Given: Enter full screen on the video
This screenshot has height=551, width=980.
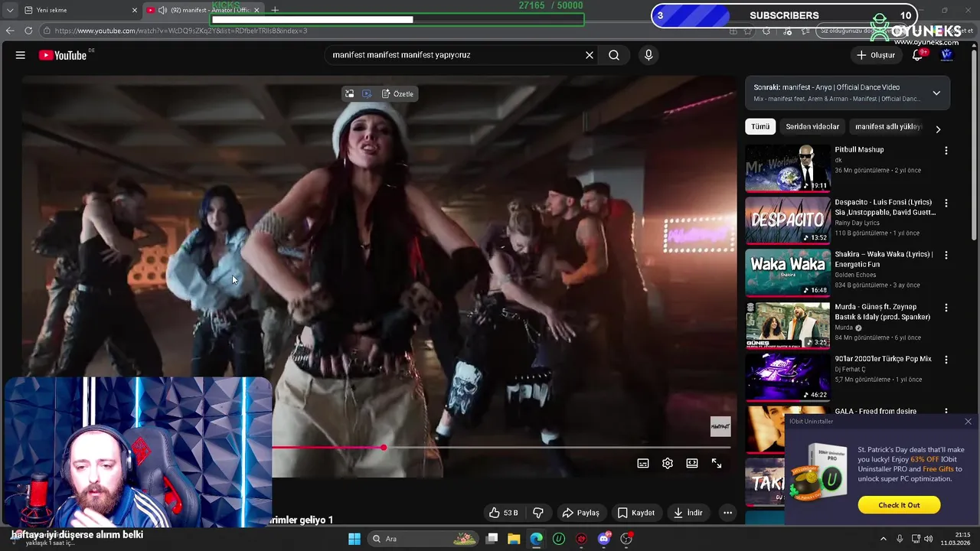Looking at the screenshot, I should coord(717,463).
